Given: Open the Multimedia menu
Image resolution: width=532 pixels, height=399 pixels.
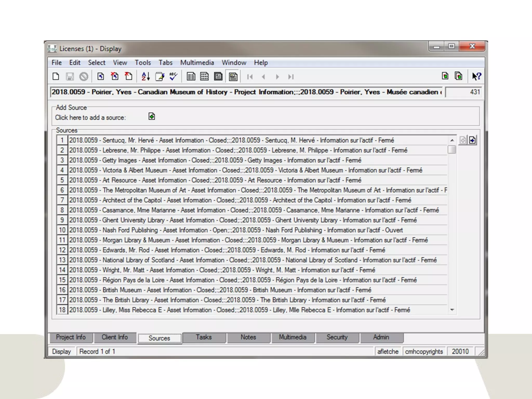Looking at the screenshot, I should pos(197,63).
